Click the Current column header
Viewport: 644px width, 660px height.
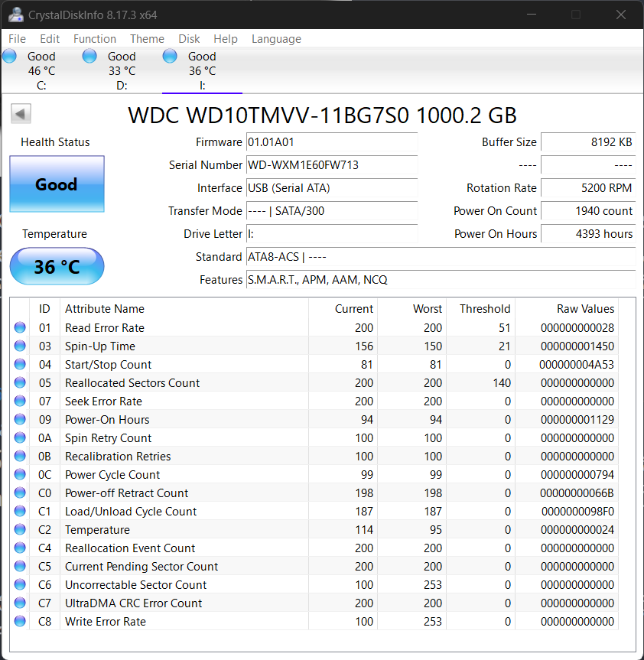click(x=343, y=308)
